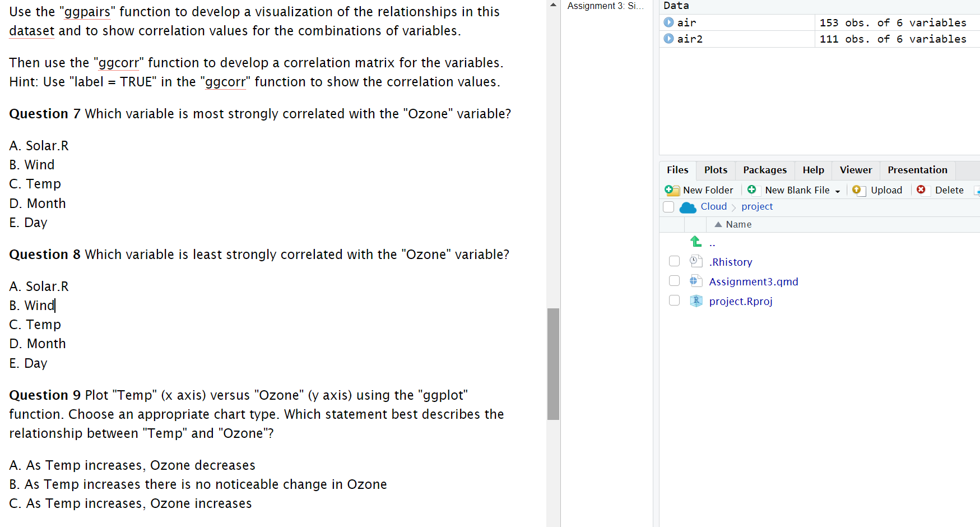Open the New Blank File dropdown arrow
The image size is (980, 527).
pyautogui.click(x=838, y=191)
